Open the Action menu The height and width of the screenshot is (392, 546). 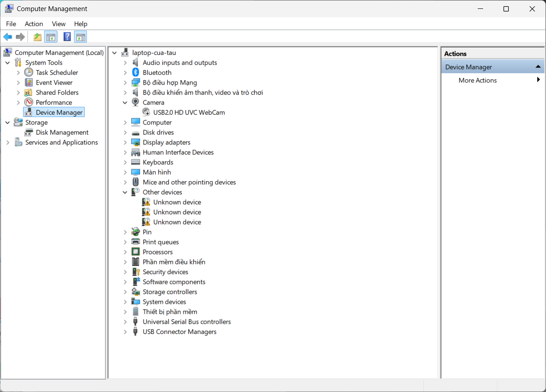coord(34,24)
